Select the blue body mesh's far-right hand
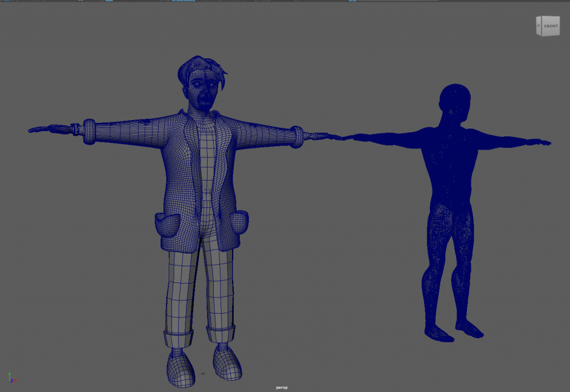Image resolution: width=570 pixels, height=392 pixels. point(539,142)
